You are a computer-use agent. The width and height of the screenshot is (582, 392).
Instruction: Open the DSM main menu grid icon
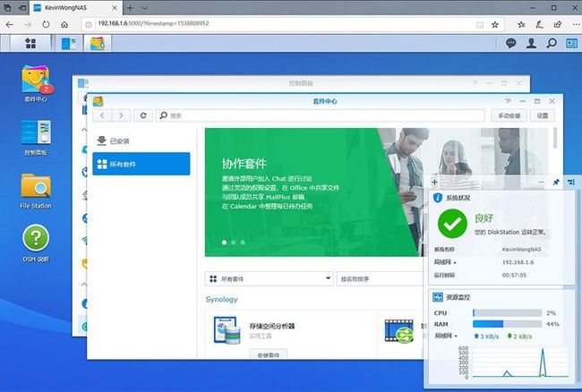point(30,43)
